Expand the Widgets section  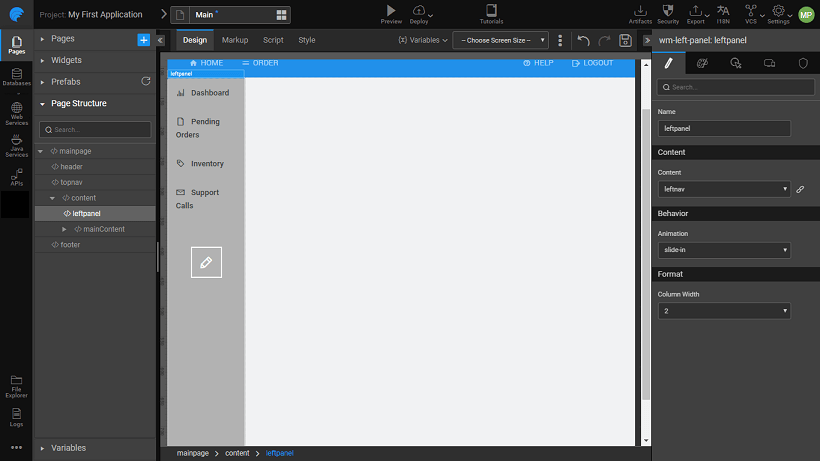click(x=42, y=60)
